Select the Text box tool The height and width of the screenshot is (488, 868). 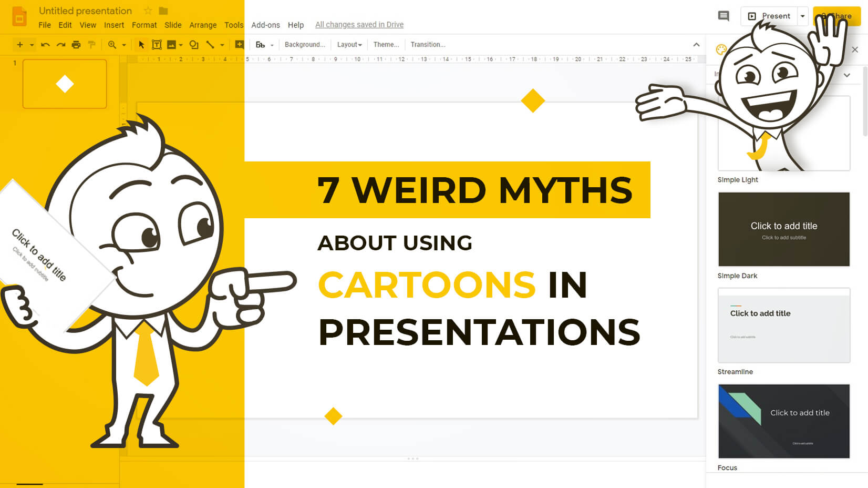[x=157, y=45]
